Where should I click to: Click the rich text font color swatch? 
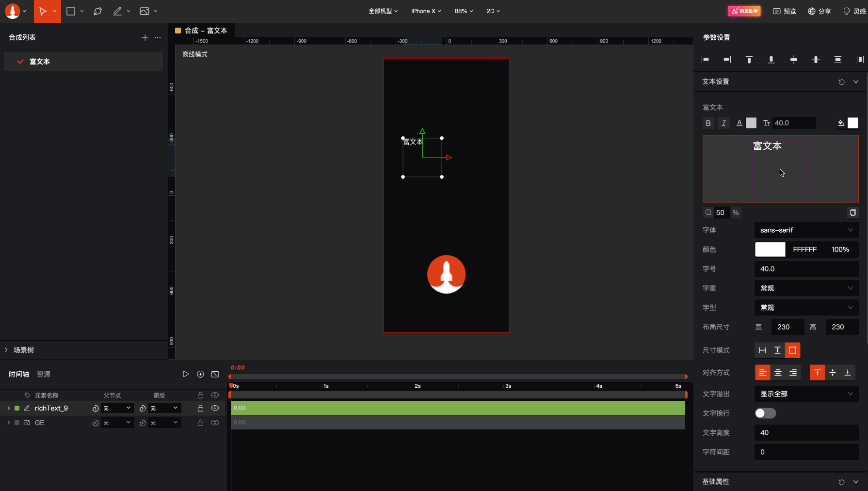(751, 123)
